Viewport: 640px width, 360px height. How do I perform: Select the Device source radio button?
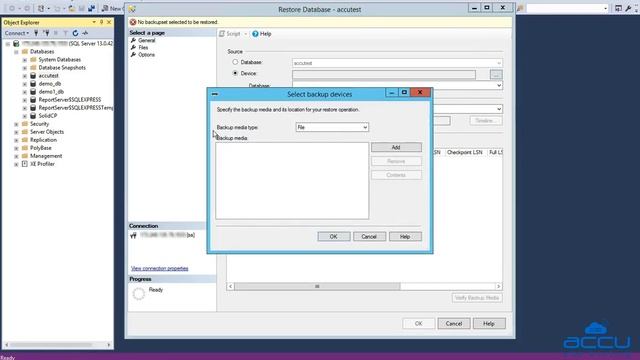pos(235,73)
